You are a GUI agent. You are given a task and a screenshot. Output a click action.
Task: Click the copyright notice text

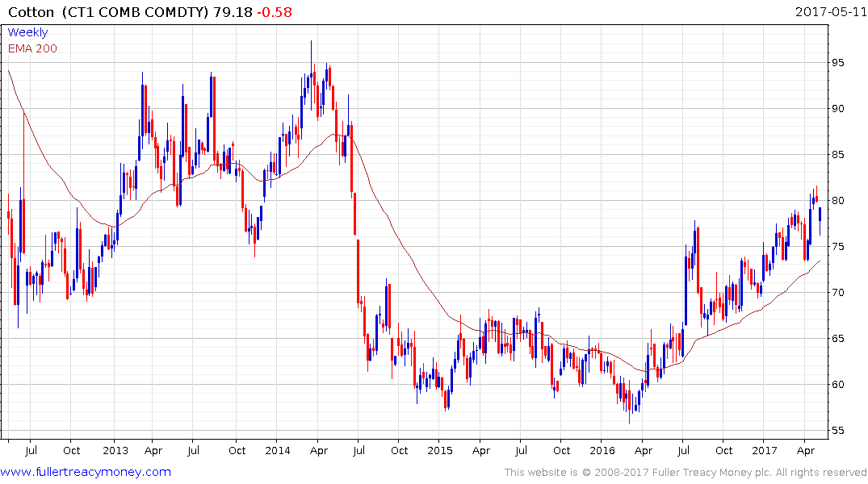coord(686,473)
